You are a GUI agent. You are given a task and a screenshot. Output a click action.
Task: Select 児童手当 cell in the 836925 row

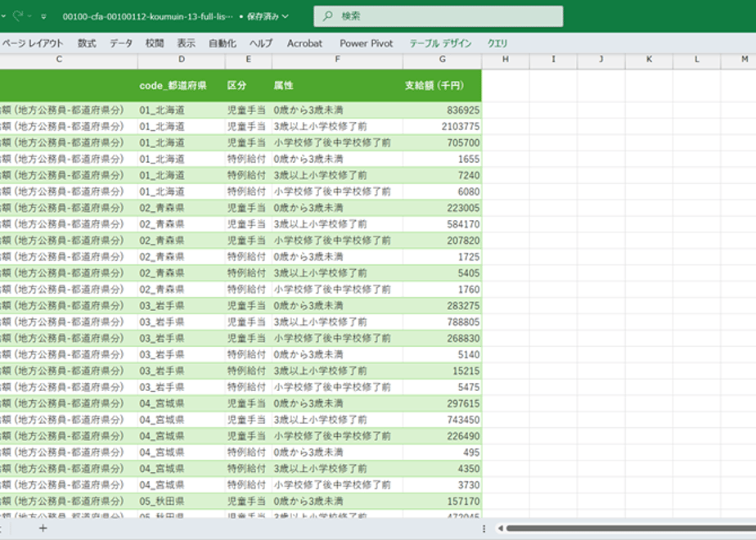point(248,110)
